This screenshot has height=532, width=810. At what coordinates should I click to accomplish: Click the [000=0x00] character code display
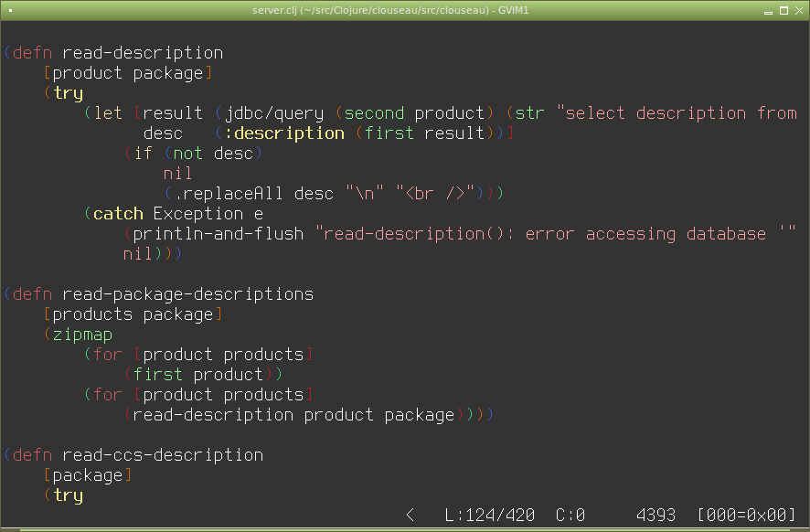coord(747,515)
